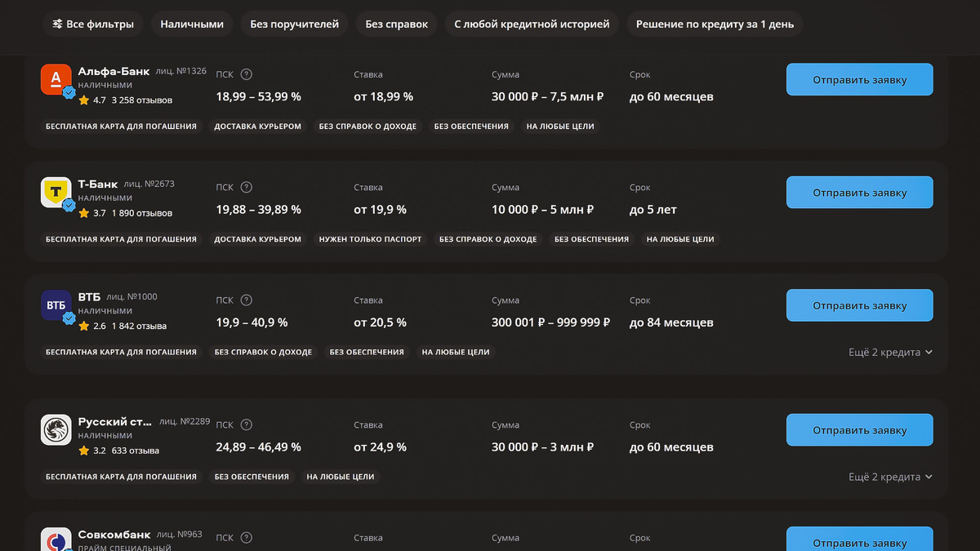The width and height of the screenshot is (980, 551).
Task: Toggle the Без справок filter chip
Action: pos(397,24)
